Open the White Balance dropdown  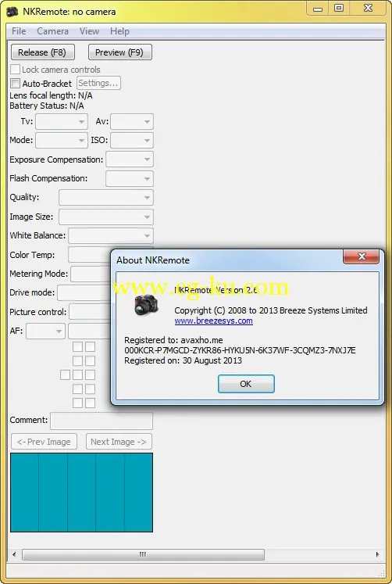(x=111, y=235)
